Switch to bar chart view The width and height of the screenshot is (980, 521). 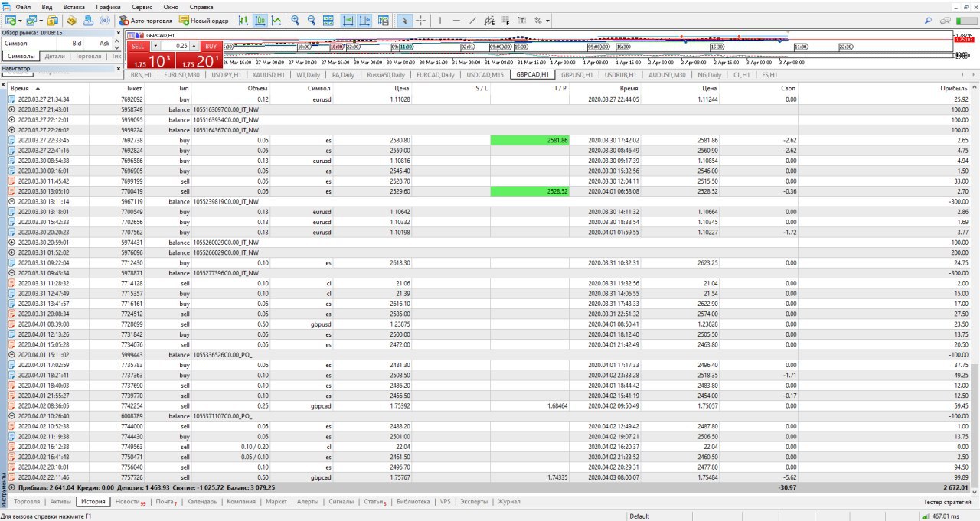tap(243, 21)
